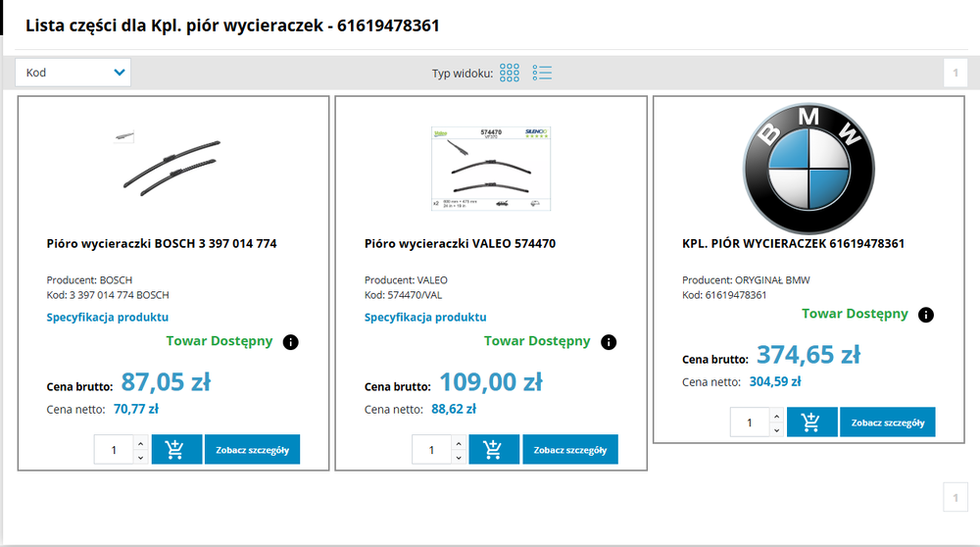Screen dimensions: 980x547
Task: Click quantity field of BOSCH wiper
Action: (114, 450)
